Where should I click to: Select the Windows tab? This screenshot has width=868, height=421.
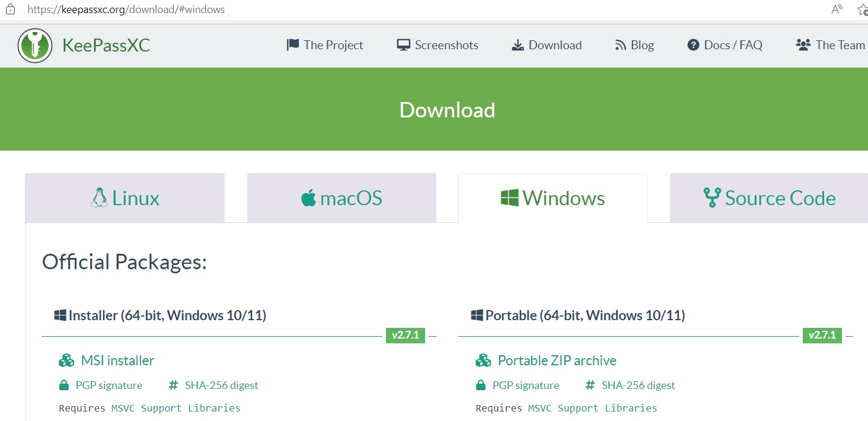(x=553, y=198)
